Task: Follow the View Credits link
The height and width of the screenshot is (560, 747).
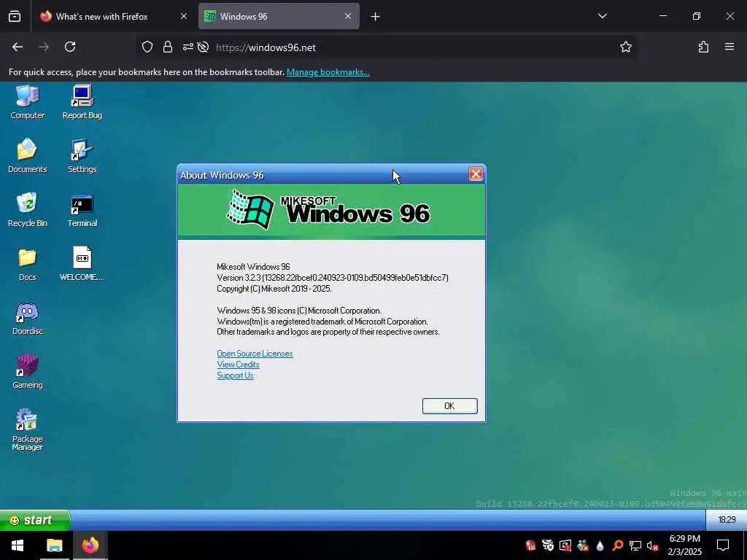Action: pos(238,365)
